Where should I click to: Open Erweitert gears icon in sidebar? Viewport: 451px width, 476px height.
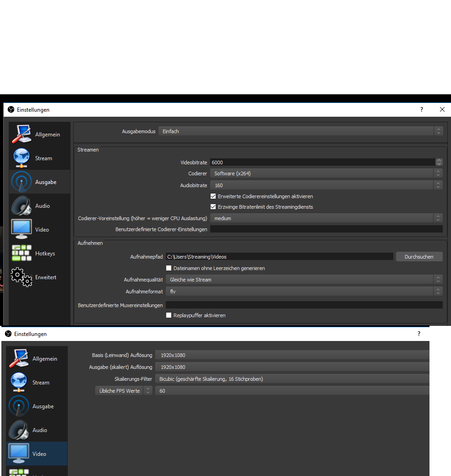[x=22, y=277]
